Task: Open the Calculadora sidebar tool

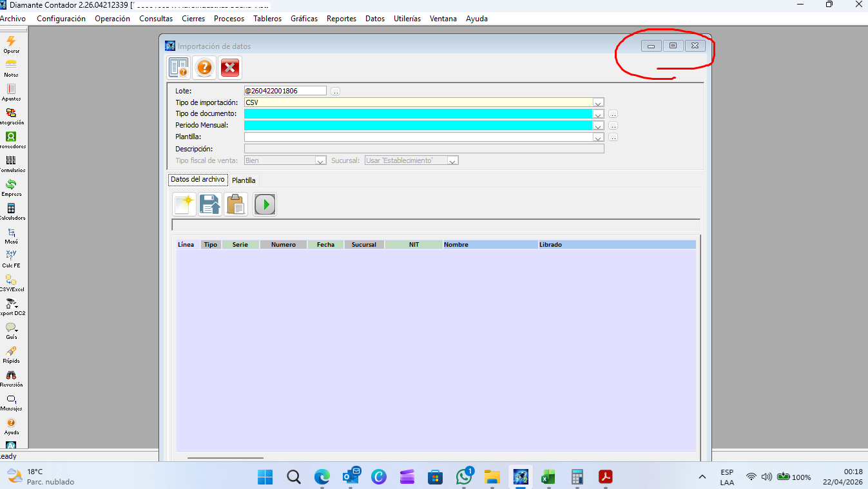Action: pos(11,209)
